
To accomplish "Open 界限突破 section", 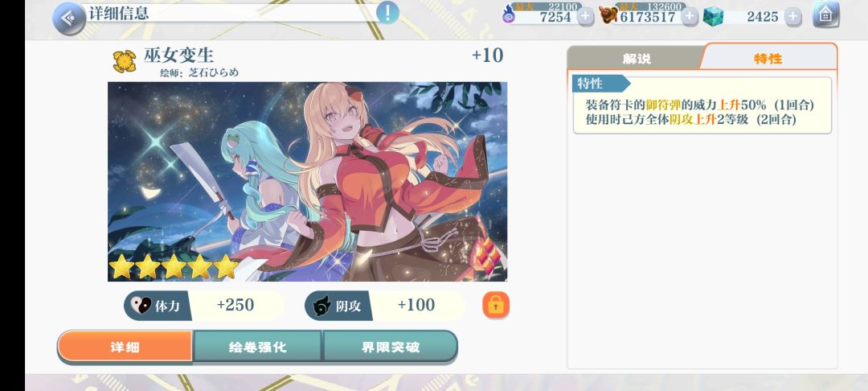I will (391, 348).
